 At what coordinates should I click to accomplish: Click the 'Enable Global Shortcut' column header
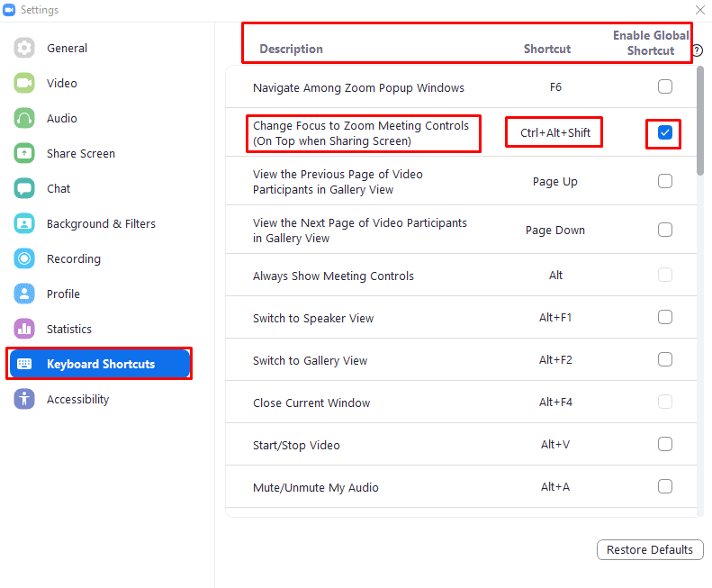[x=651, y=42]
